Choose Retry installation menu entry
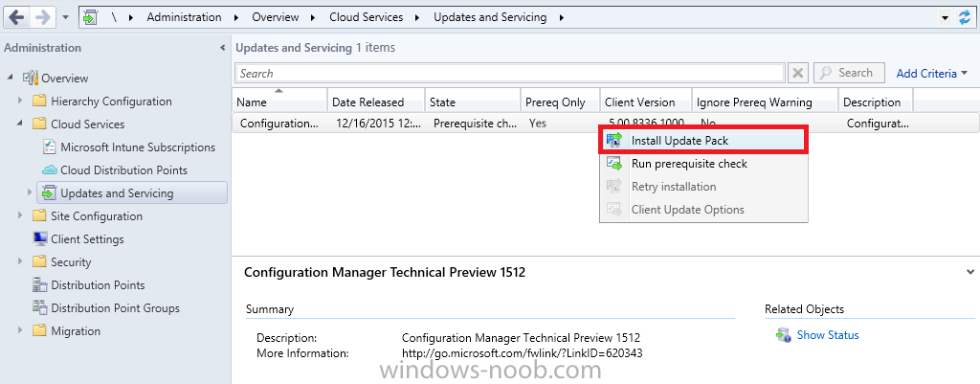The image size is (980, 384). pyautogui.click(x=703, y=187)
